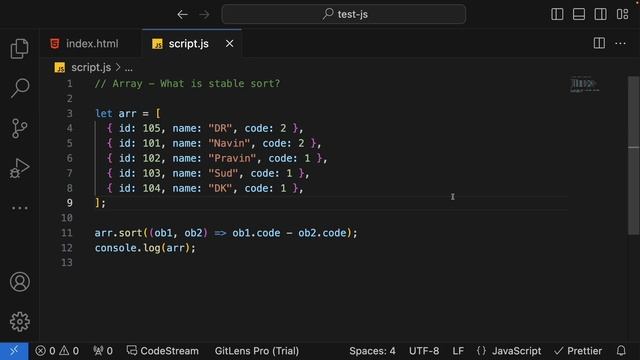This screenshot has width=640, height=360.
Task: Go back in navigation history
Action: pyautogui.click(x=182, y=14)
